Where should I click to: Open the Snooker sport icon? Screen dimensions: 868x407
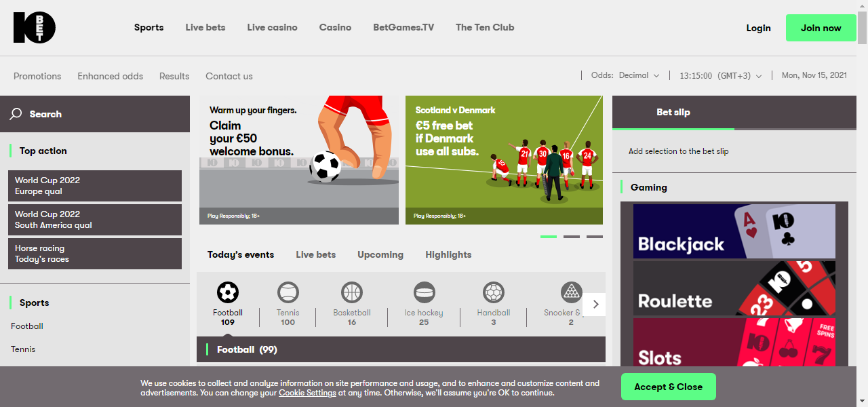click(572, 293)
